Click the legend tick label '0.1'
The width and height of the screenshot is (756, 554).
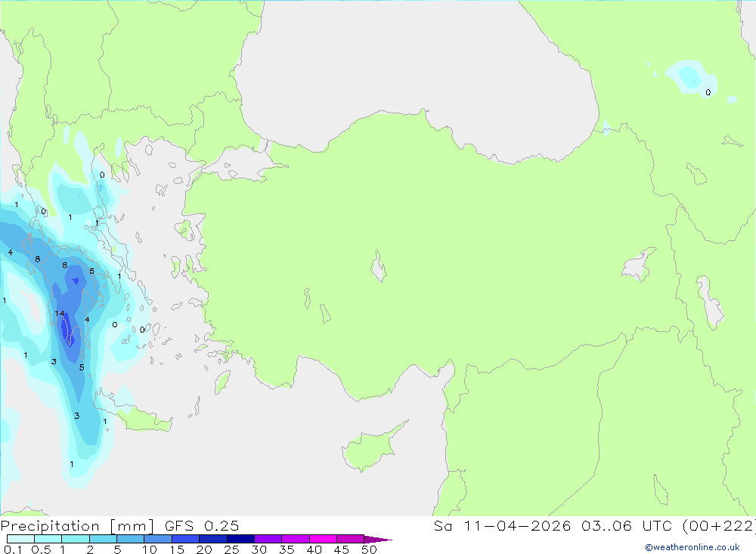13,549
